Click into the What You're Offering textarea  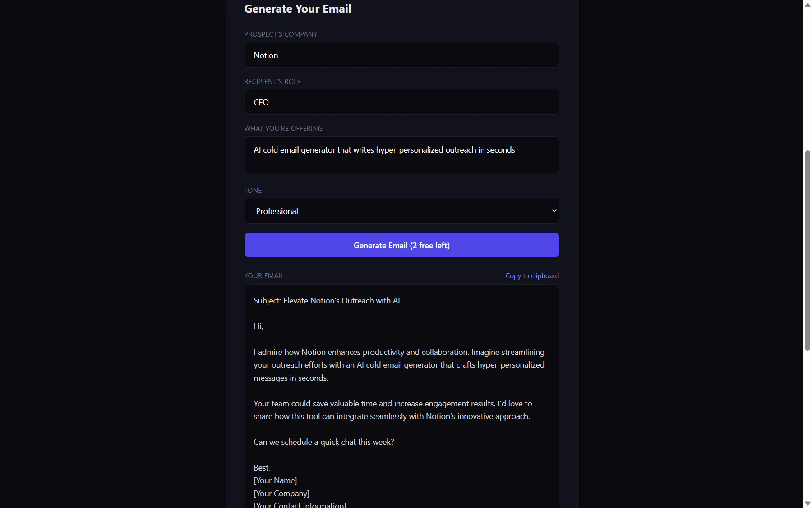click(401, 155)
